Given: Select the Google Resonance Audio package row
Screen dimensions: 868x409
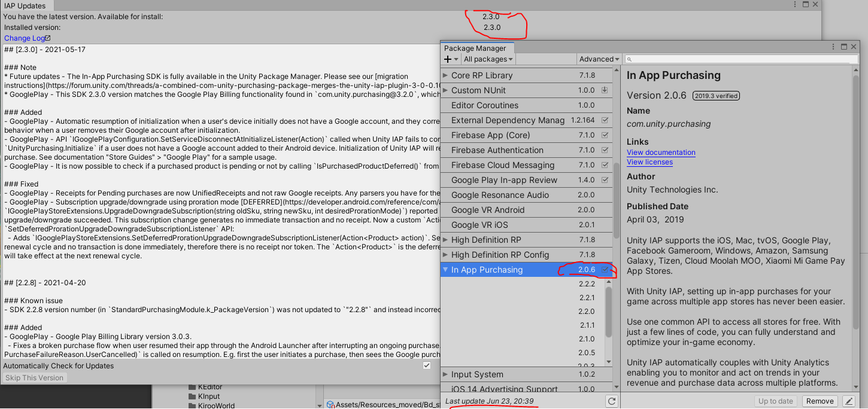Looking at the screenshot, I should pos(527,195).
